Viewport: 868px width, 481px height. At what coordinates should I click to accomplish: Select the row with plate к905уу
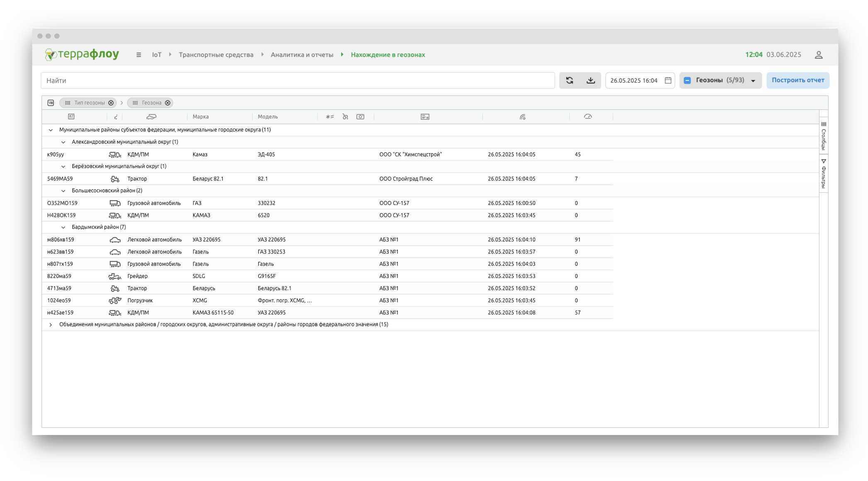pos(327,155)
